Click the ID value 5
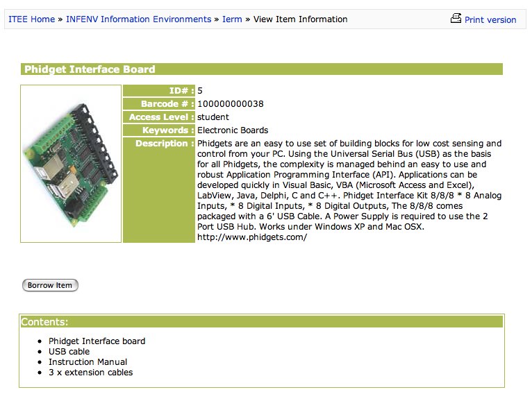The image size is (532, 401). pos(200,90)
